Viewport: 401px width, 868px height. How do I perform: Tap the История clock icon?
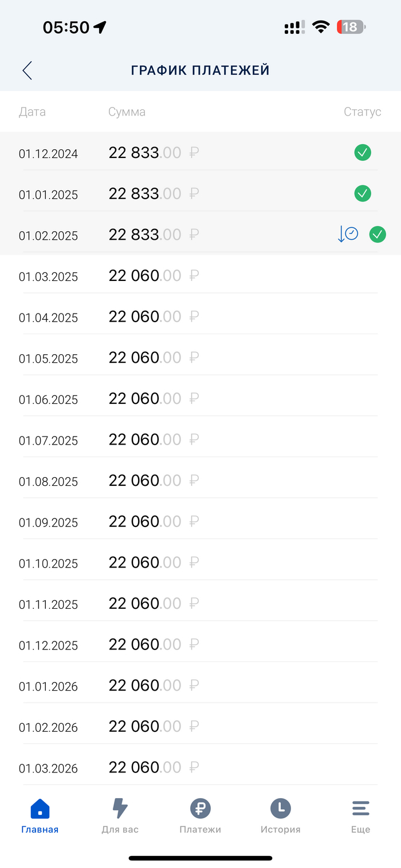[x=281, y=808]
